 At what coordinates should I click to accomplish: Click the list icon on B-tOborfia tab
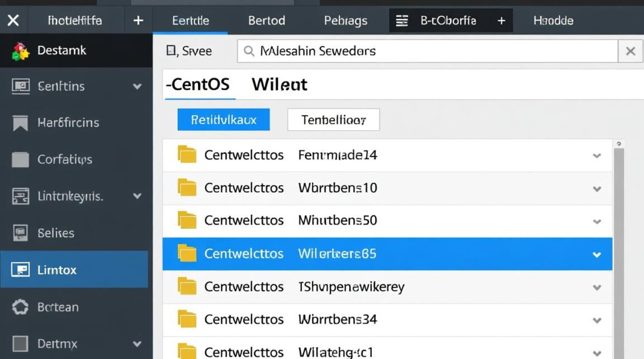coord(402,21)
